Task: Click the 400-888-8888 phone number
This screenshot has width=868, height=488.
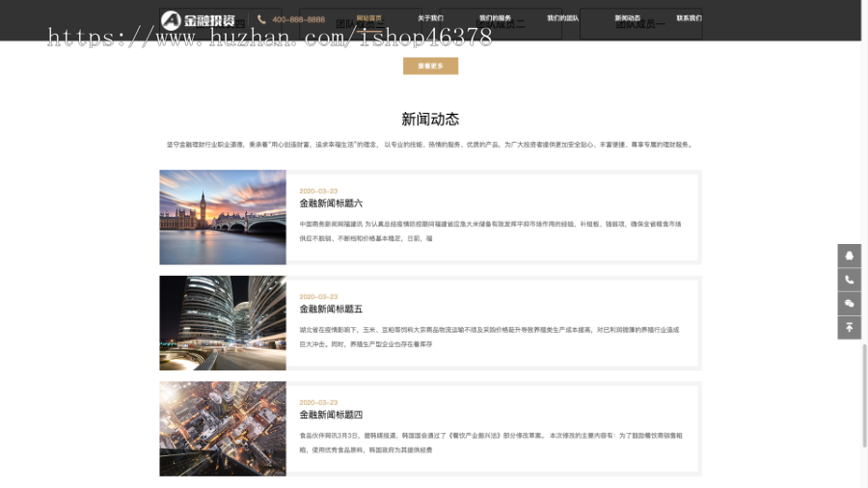Action: 298,19
